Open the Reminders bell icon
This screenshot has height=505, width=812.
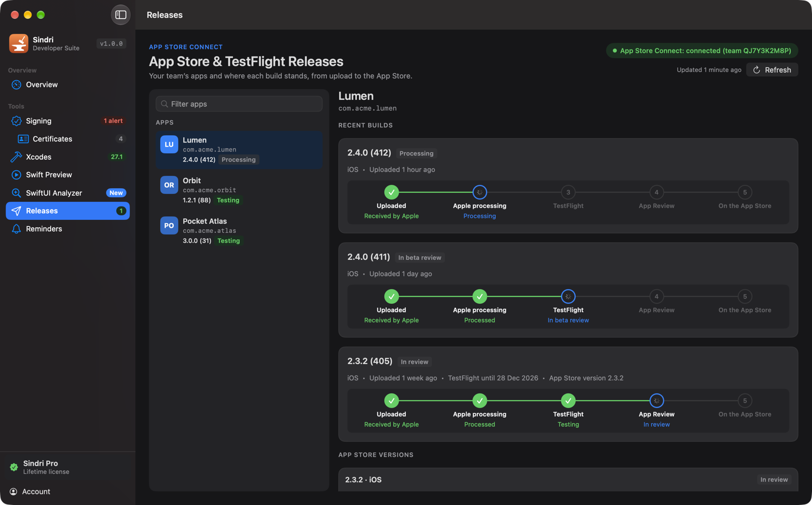pos(16,229)
